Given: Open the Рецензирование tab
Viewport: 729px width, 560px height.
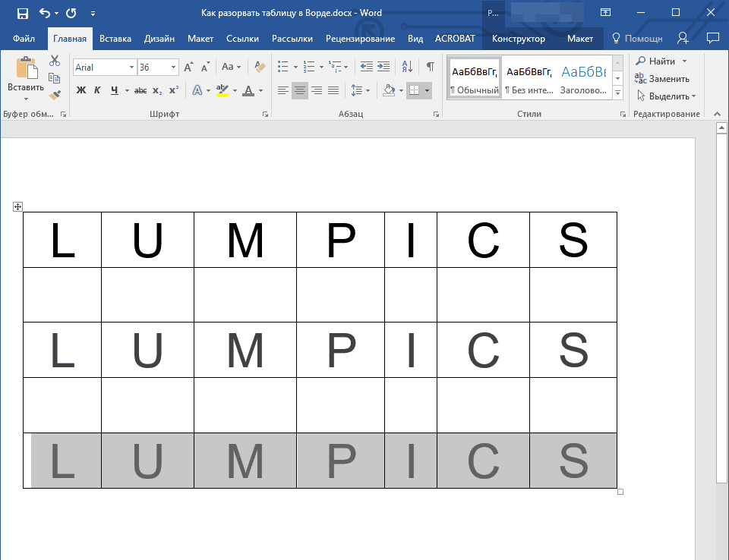Looking at the screenshot, I should [x=360, y=39].
